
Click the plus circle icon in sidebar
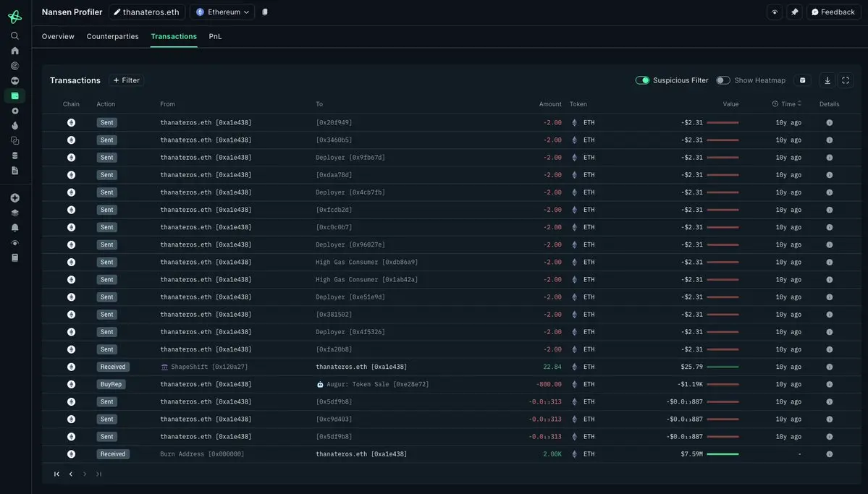[15, 198]
